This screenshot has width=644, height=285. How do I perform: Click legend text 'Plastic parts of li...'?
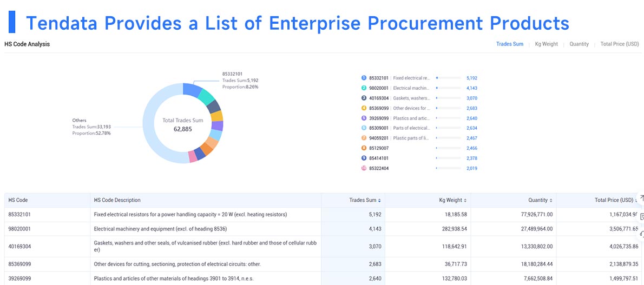[411, 138]
